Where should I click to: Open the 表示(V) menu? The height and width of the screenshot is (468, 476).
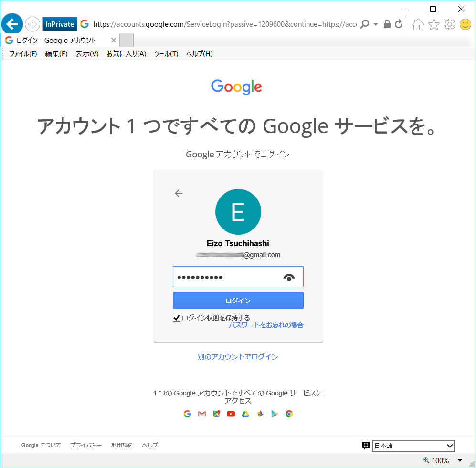point(87,54)
